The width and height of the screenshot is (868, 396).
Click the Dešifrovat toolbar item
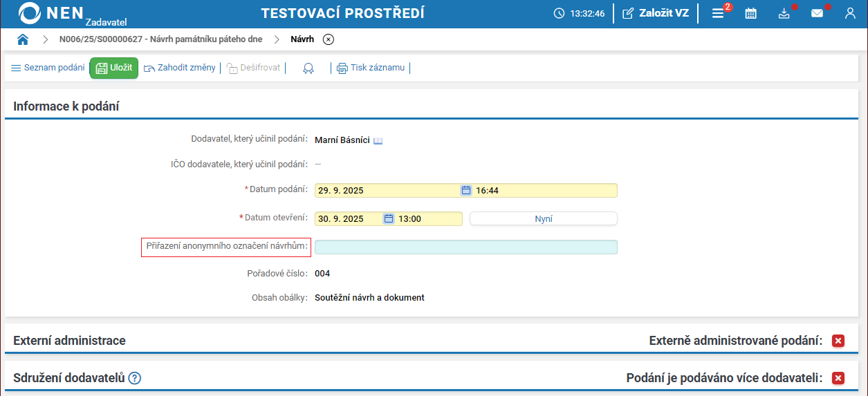tap(253, 68)
